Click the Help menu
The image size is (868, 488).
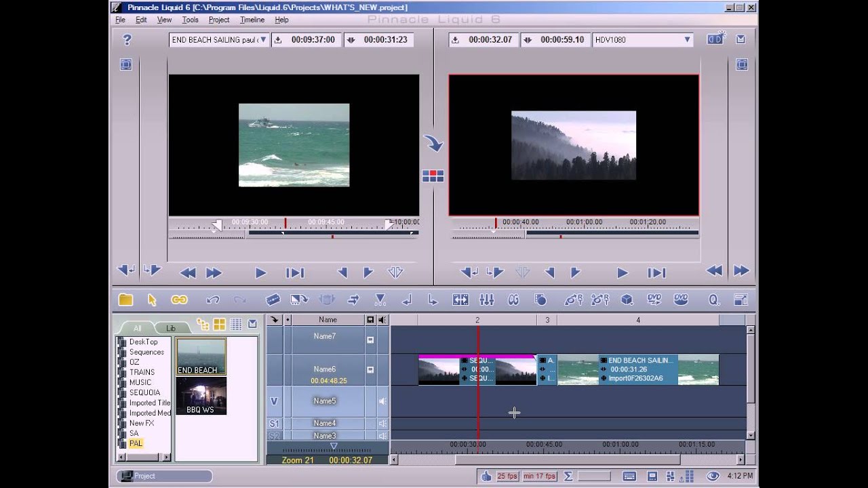(281, 20)
